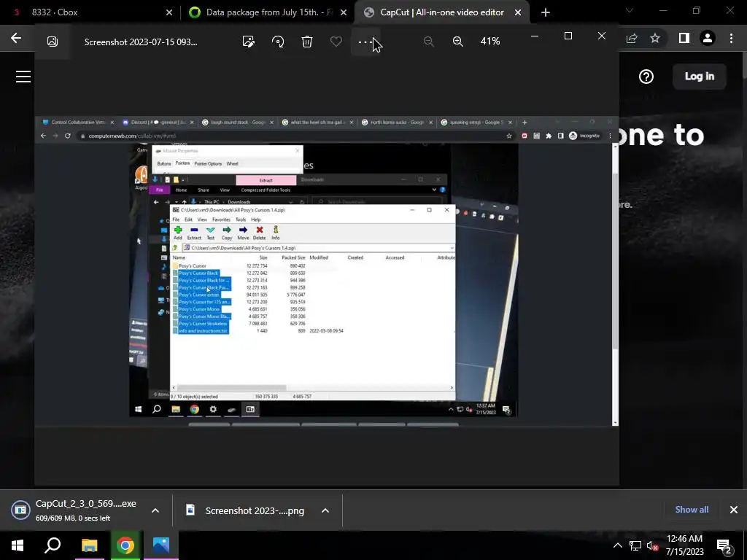Expand options for the CapCut exe download
This screenshot has height=560, width=747.
click(155, 510)
